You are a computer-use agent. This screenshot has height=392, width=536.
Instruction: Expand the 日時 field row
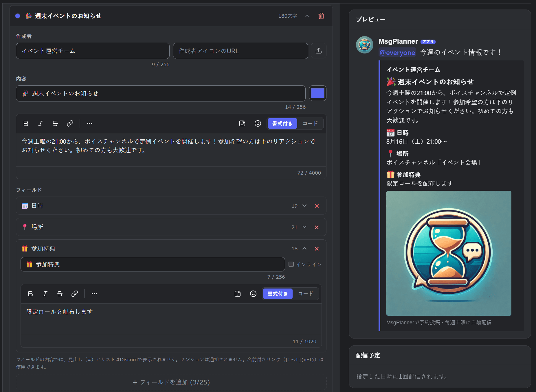(x=304, y=206)
